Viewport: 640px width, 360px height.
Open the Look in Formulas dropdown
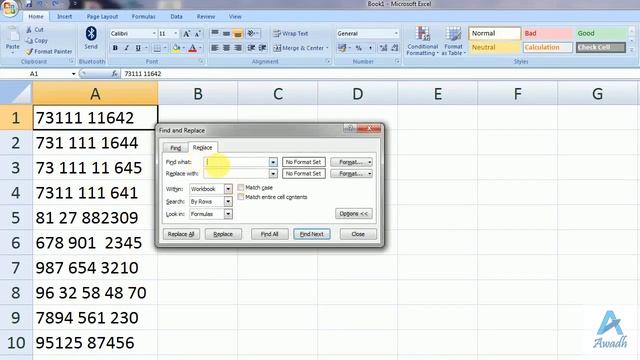pyautogui.click(x=228, y=214)
